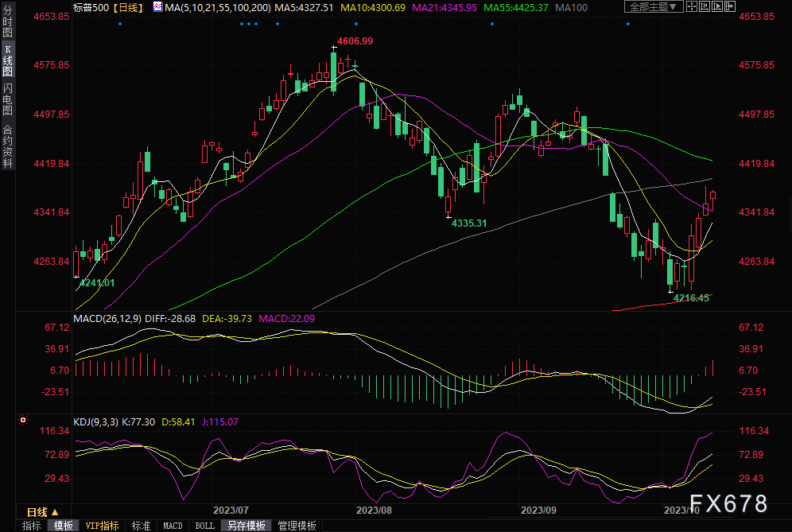Click the 2023/08 date axis label

click(375, 511)
